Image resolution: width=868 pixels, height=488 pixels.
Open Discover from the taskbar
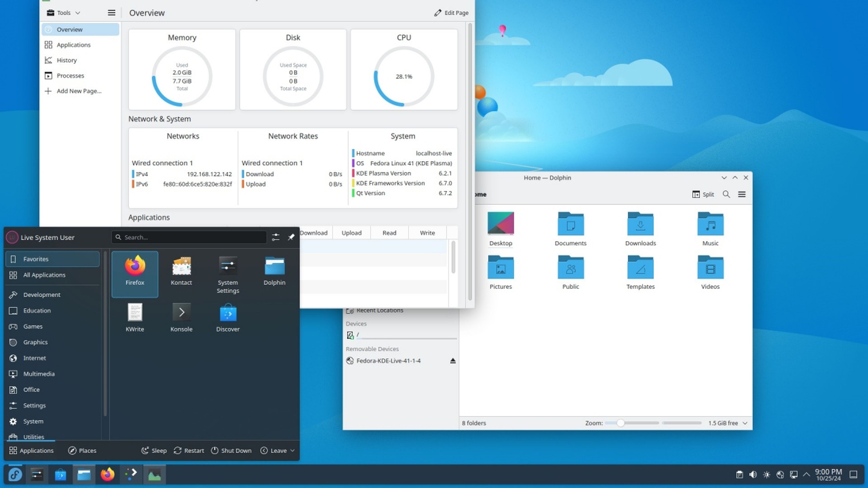(60, 474)
